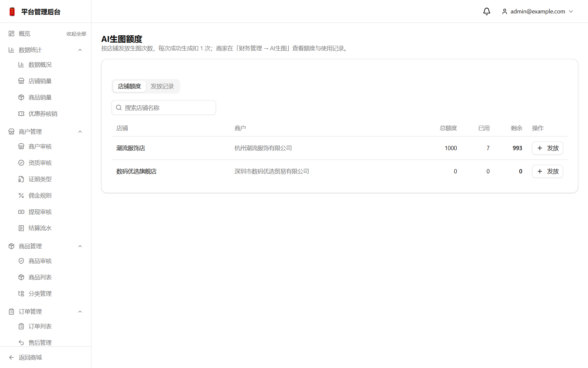588x368 pixels.
Task: Open 提现审核 banknote icon item
Action: click(x=21, y=212)
